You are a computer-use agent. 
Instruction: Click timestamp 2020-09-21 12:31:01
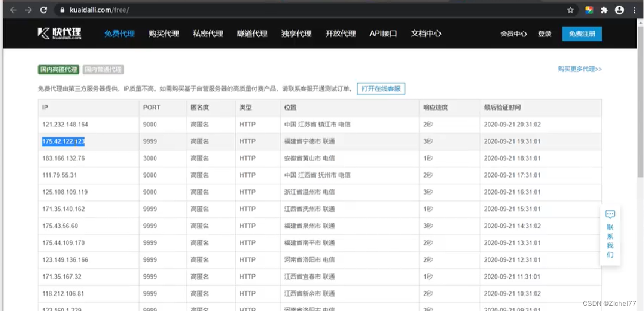point(512,260)
